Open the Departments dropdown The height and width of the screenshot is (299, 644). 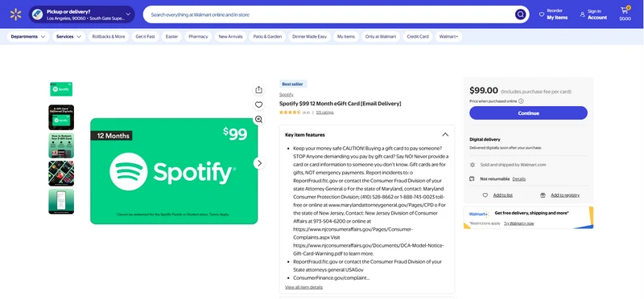tap(28, 36)
